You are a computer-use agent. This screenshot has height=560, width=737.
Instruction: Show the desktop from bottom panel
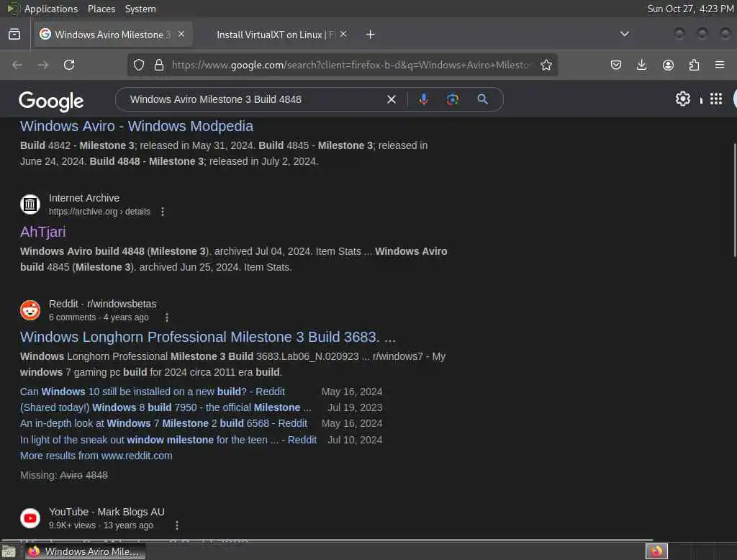pyautogui.click(x=9, y=551)
